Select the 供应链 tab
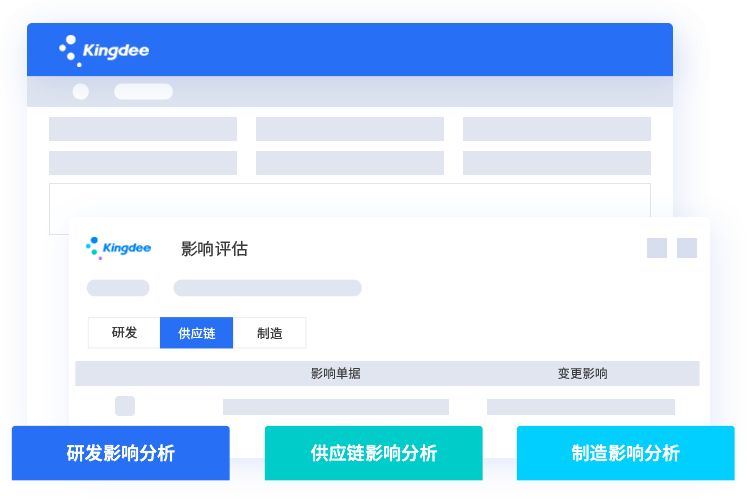Screen dimensions: 747x499 point(196,333)
